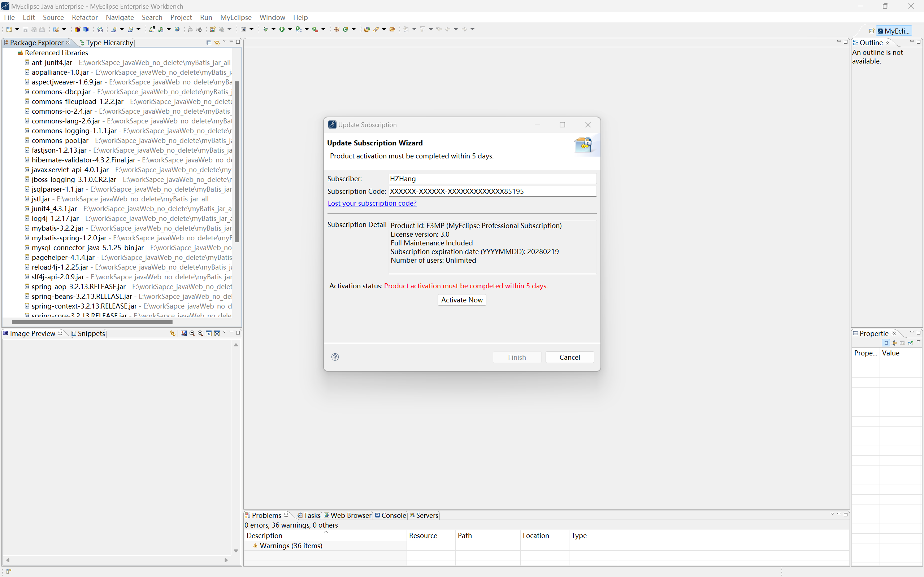Screen dimensions: 924x577
Task: Open the File menu
Action: (x=9, y=17)
